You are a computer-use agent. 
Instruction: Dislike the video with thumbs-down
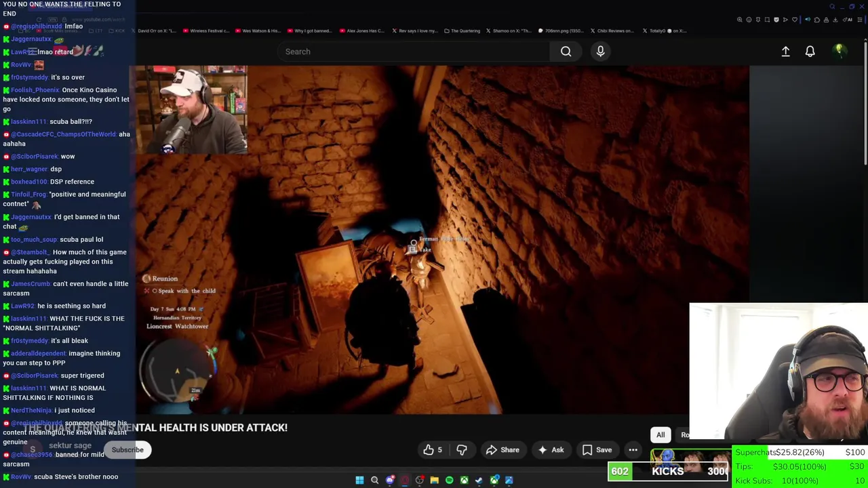click(462, 450)
